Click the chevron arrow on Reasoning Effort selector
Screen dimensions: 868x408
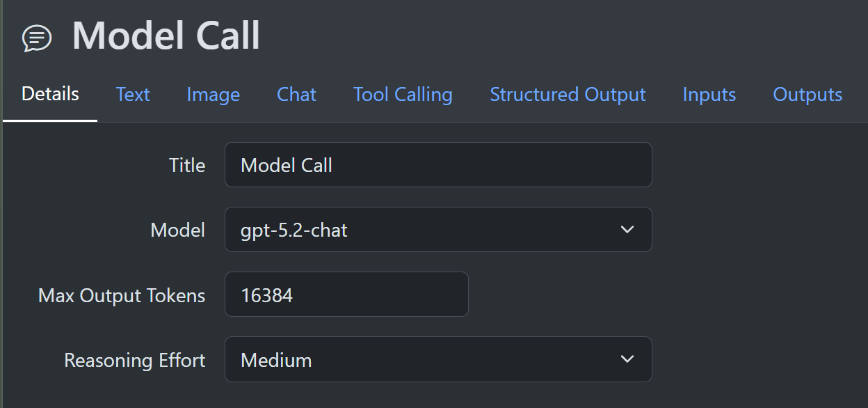tap(627, 360)
